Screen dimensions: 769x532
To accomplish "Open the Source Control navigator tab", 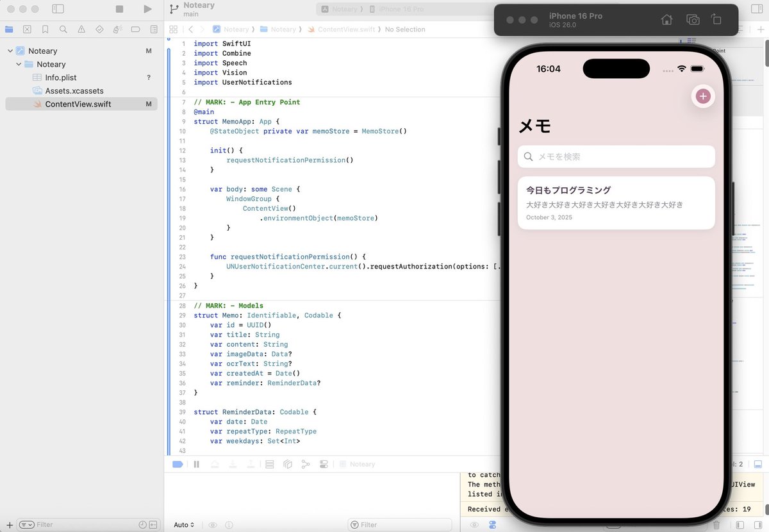I will pyautogui.click(x=27, y=29).
